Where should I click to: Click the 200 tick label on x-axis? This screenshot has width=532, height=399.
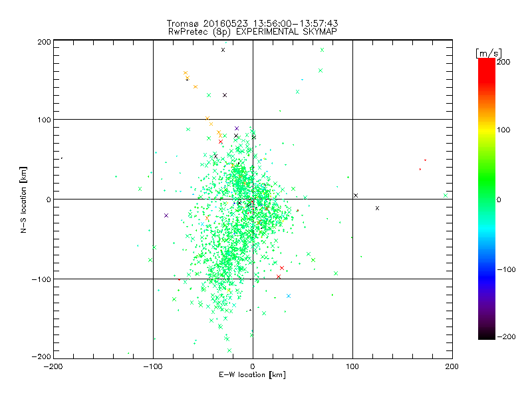tap(452, 366)
